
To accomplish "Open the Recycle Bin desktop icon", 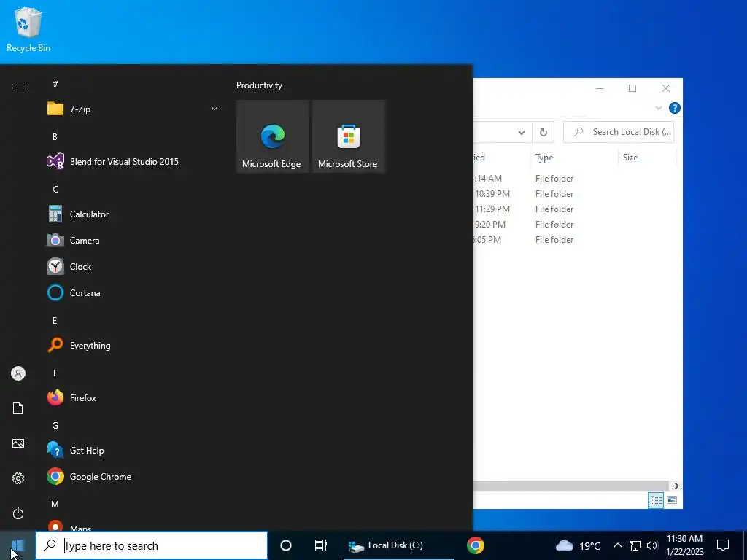I will [x=28, y=29].
